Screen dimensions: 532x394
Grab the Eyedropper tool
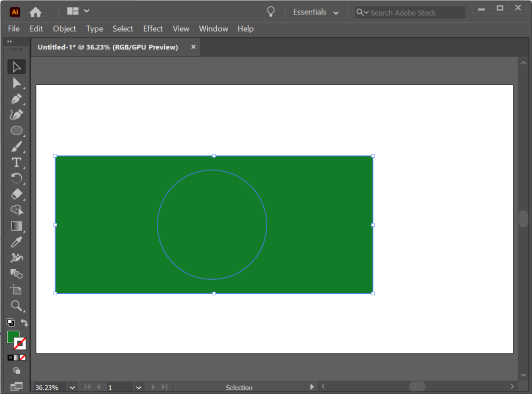tap(16, 242)
